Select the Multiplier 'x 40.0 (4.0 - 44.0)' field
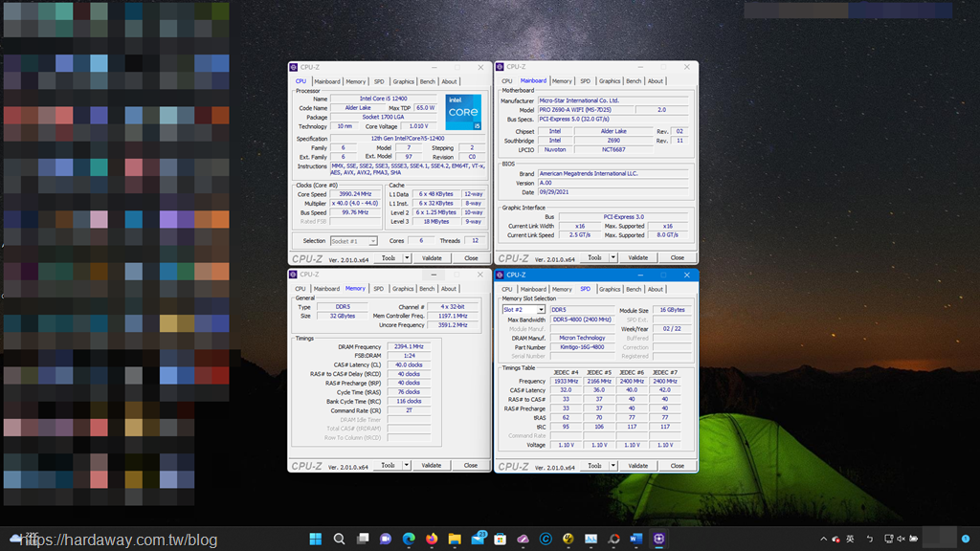This screenshot has height=551, width=980. click(355, 204)
